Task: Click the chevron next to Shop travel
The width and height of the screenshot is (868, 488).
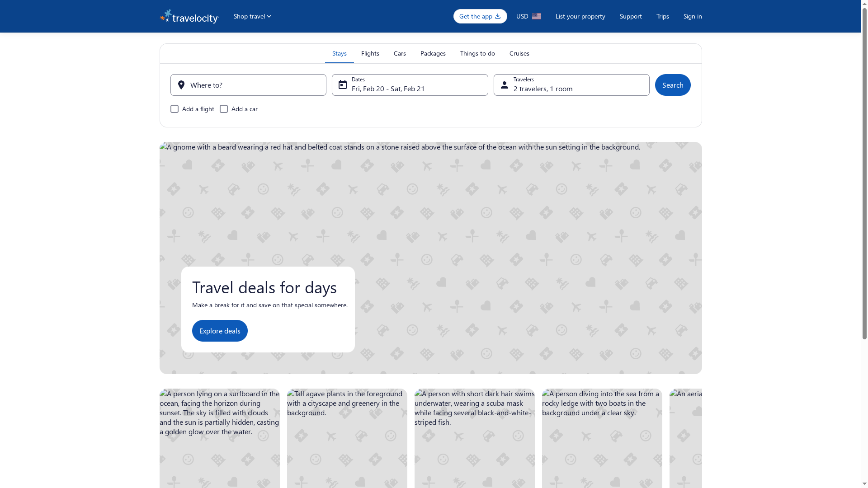Action: pos(269,16)
